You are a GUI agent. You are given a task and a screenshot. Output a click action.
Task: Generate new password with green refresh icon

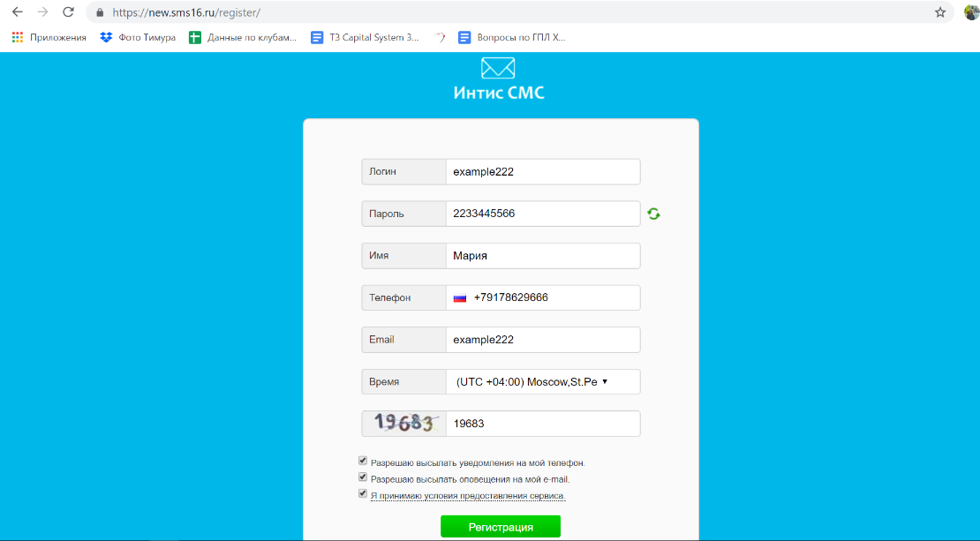coord(653,214)
